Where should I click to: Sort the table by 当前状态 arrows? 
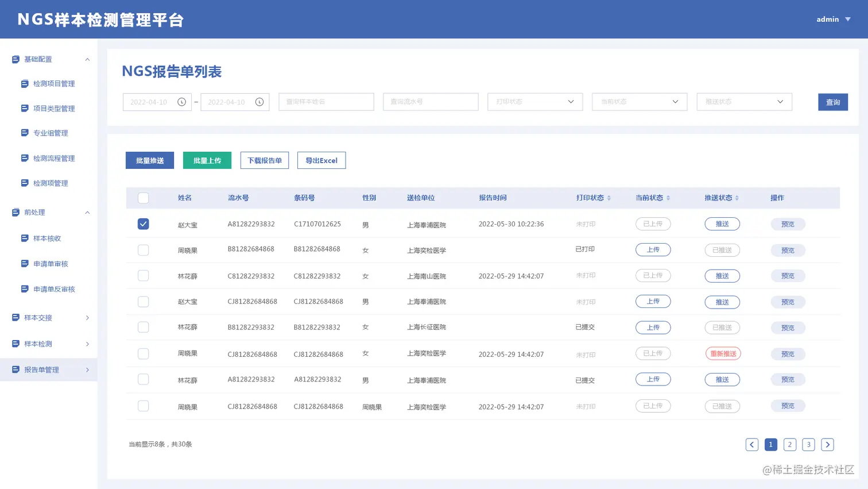point(668,198)
